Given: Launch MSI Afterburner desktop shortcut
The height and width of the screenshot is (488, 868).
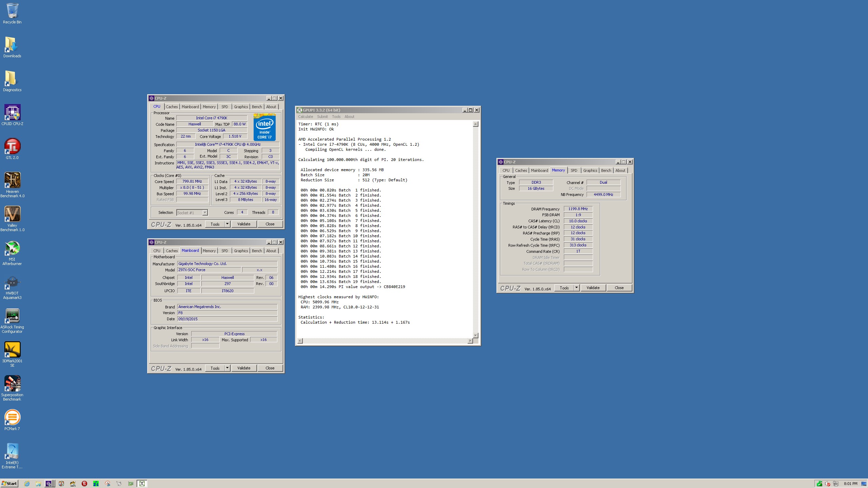Looking at the screenshot, I should coord(12,252).
